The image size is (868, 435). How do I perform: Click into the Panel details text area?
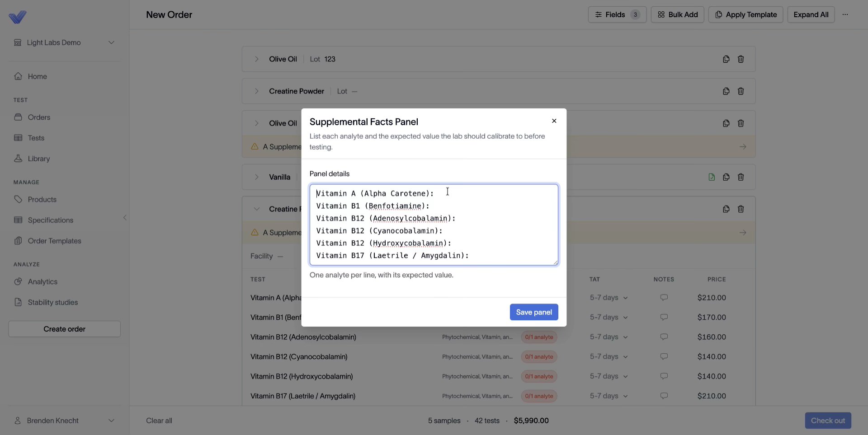click(x=434, y=225)
